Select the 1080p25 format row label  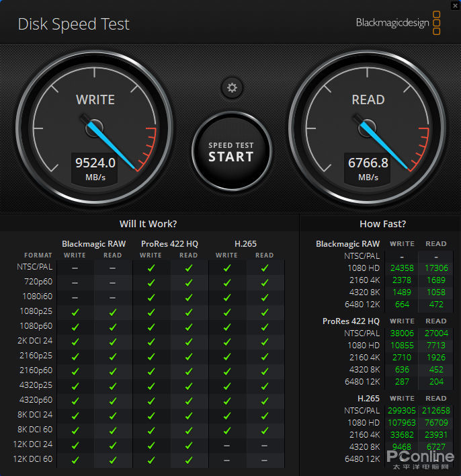36,311
